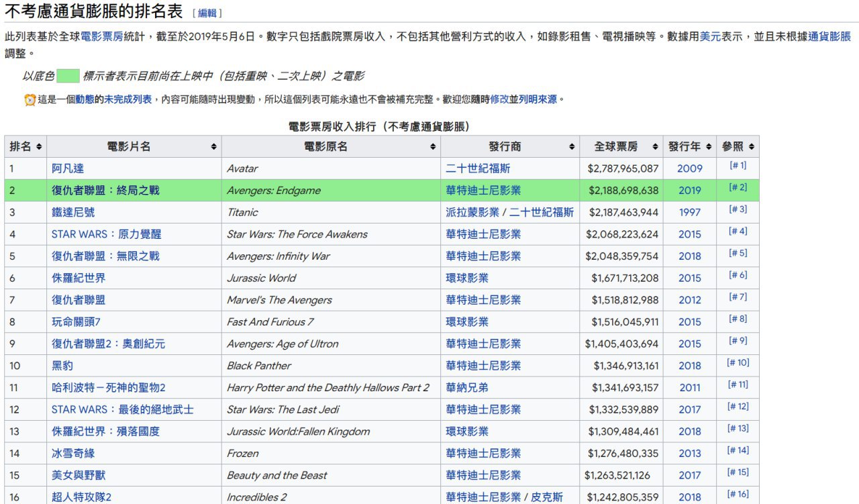Click the heading 不考慮通貨膨脹的排名表
The image size is (859, 504).
(94, 11)
